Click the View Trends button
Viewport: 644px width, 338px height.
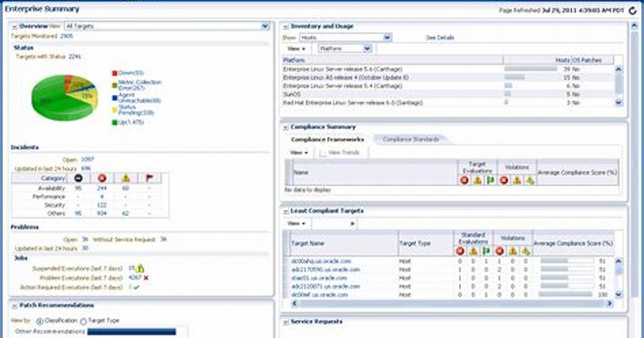[x=339, y=152]
